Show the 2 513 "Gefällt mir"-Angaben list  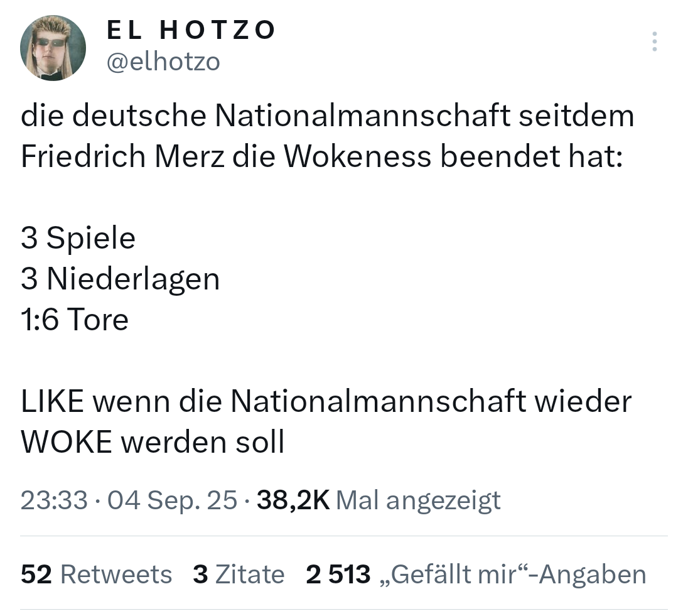[x=476, y=574]
